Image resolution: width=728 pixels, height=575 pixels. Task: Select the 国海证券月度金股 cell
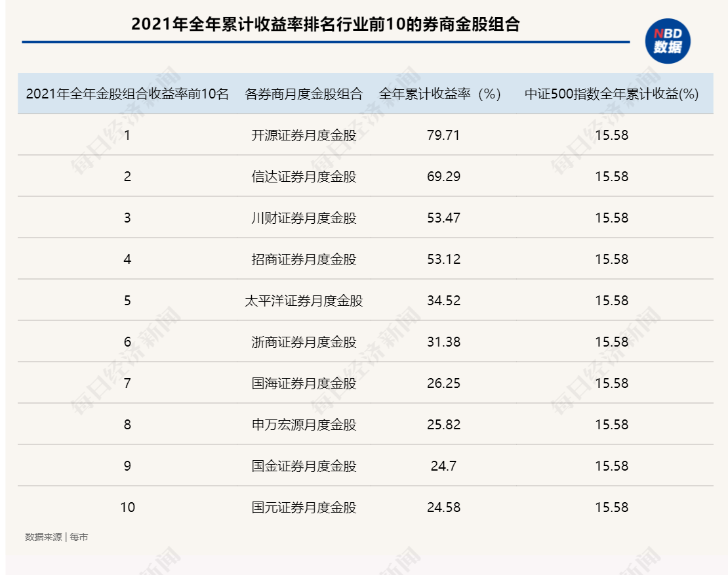(304, 383)
